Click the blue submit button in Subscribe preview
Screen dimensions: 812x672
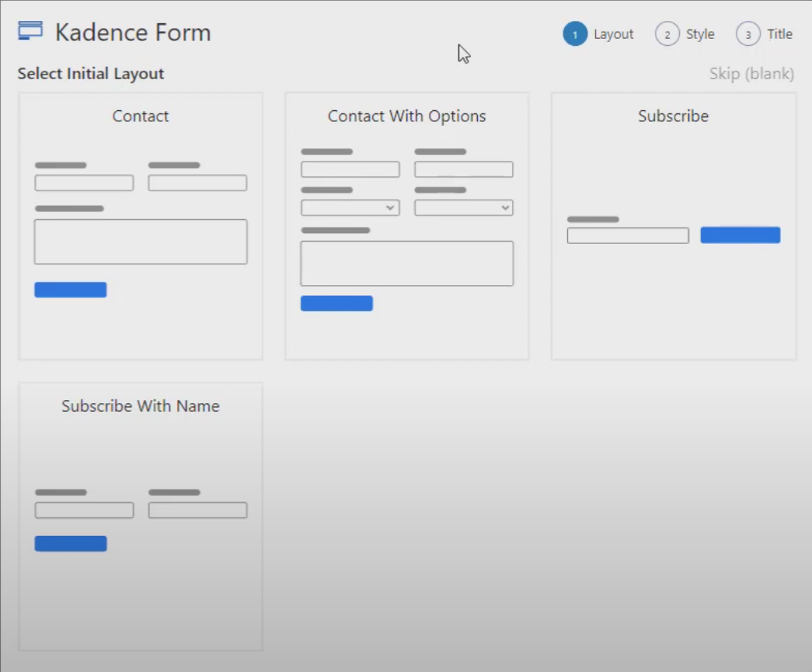(740, 234)
